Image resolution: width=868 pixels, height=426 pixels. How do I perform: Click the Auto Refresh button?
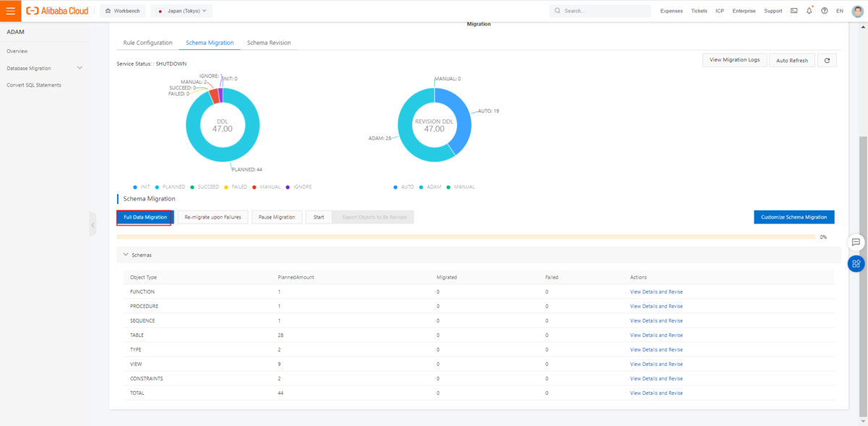[792, 60]
